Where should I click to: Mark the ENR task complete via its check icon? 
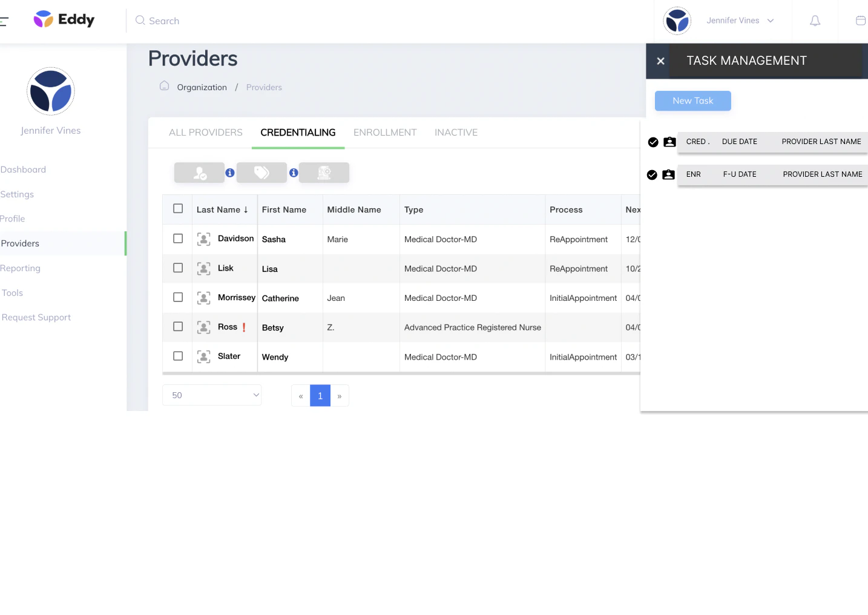coord(652,175)
